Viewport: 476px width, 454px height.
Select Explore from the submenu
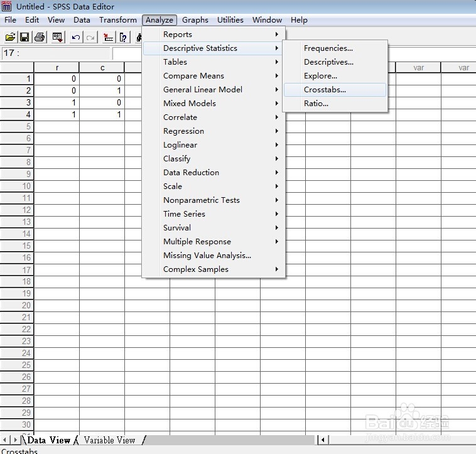tap(335, 75)
